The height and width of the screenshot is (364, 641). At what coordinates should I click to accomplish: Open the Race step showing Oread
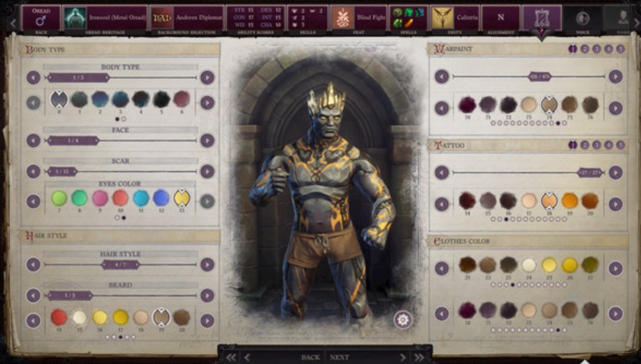pos(41,17)
